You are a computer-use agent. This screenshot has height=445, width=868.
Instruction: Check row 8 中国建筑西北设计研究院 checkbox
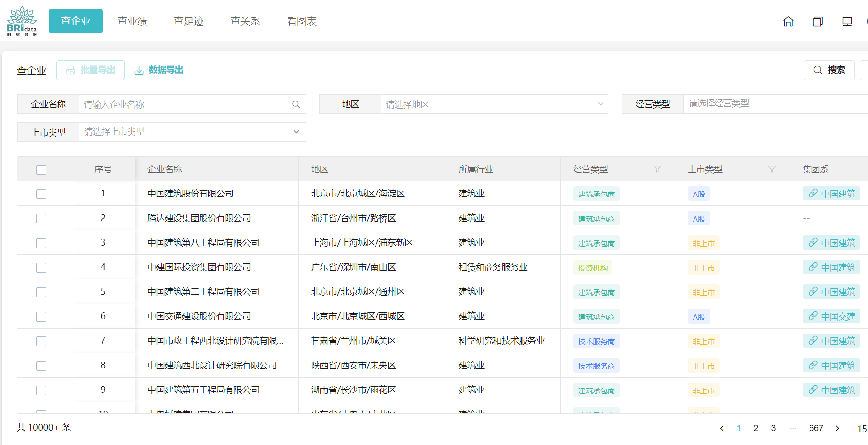click(41, 366)
